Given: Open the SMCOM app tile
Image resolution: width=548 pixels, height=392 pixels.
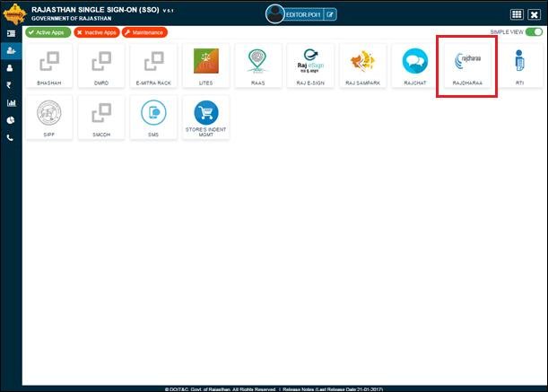Looking at the screenshot, I should [101, 118].
